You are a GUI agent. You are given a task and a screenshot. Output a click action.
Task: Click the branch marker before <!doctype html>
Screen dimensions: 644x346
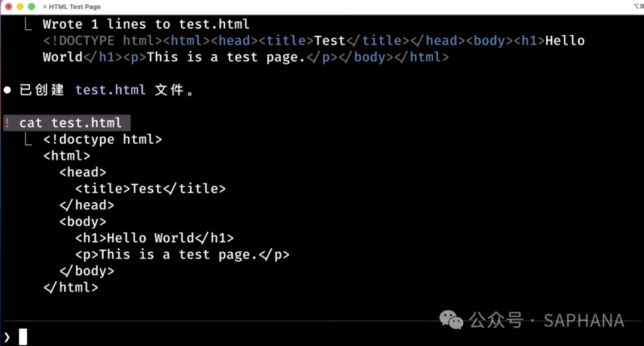(27, 140)
